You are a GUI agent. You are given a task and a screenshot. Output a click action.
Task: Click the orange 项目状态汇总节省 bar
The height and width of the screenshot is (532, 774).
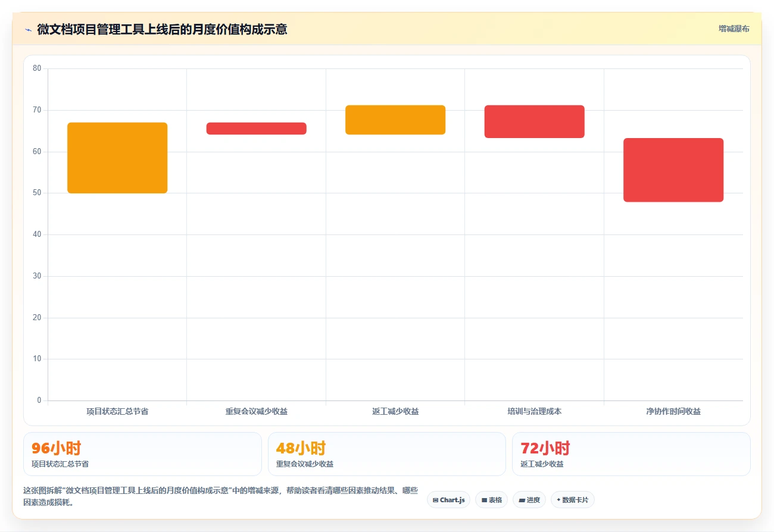[117, 158]
